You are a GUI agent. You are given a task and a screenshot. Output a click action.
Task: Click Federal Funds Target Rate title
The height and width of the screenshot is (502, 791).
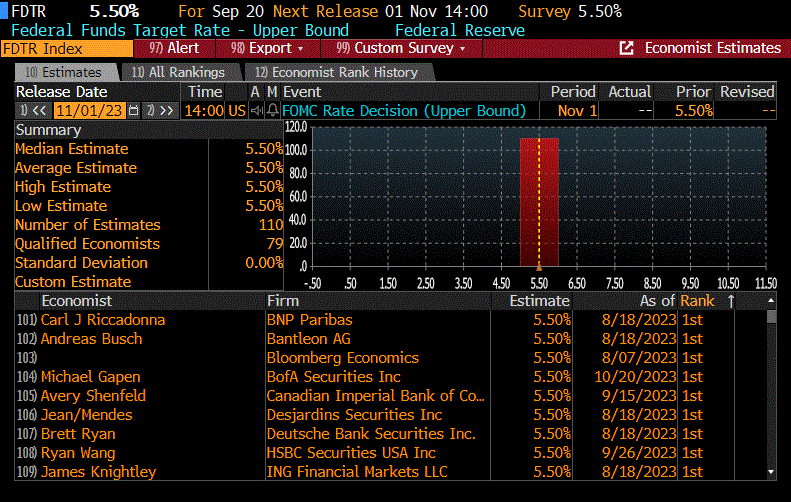[x=180, y=30]
